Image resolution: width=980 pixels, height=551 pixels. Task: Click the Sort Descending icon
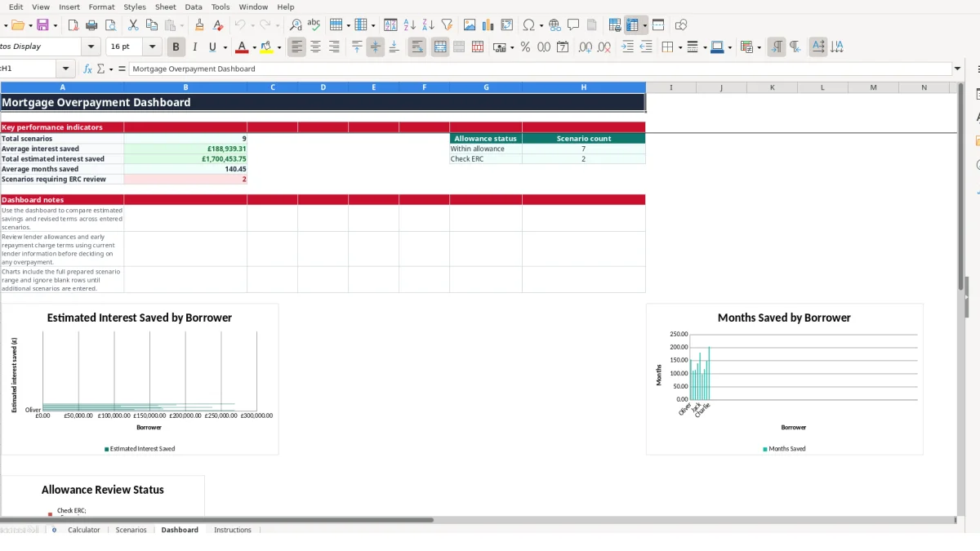tap(428, 25)
